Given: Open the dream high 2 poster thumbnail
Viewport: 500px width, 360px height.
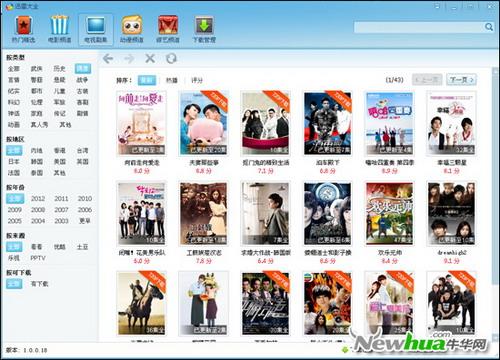Looking at the screenshot, I should 452,213.
